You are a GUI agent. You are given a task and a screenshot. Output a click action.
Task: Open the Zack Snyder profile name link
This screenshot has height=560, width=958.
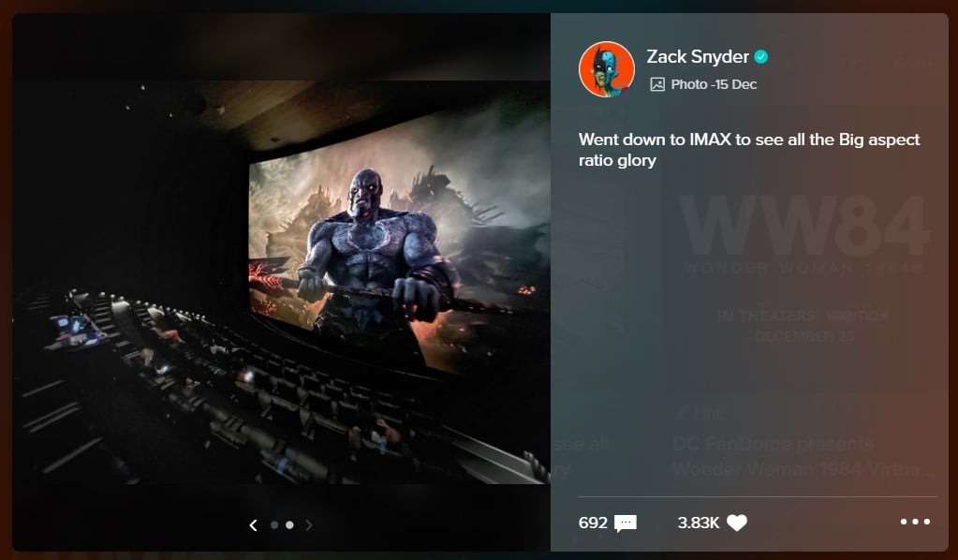click(x=698, y=57)
